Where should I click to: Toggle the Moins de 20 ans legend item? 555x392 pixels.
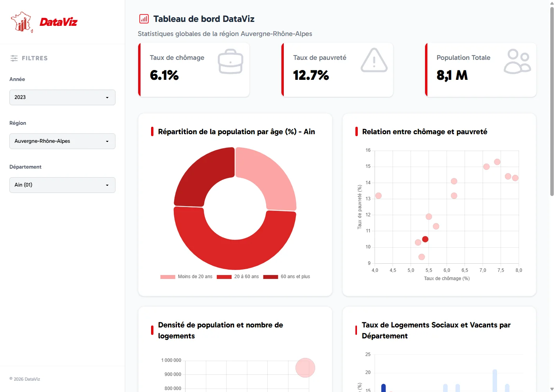point(186,277)
